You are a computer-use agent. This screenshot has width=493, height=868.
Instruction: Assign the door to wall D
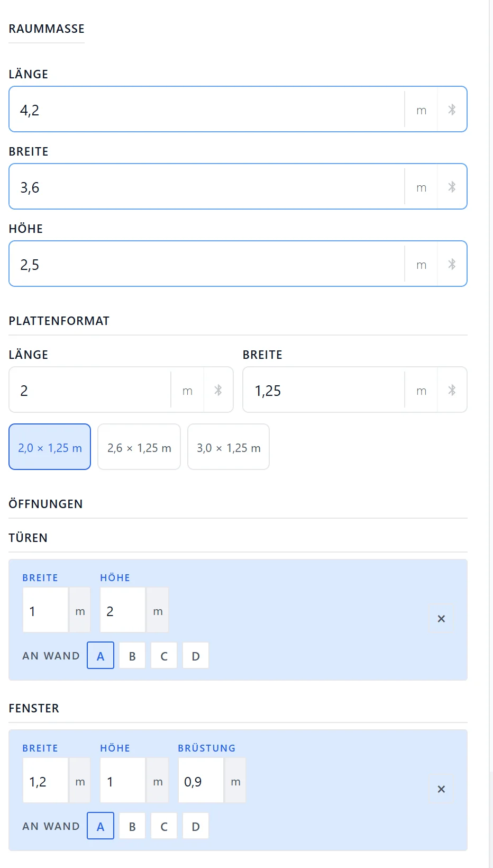click(x=196, y=656)
